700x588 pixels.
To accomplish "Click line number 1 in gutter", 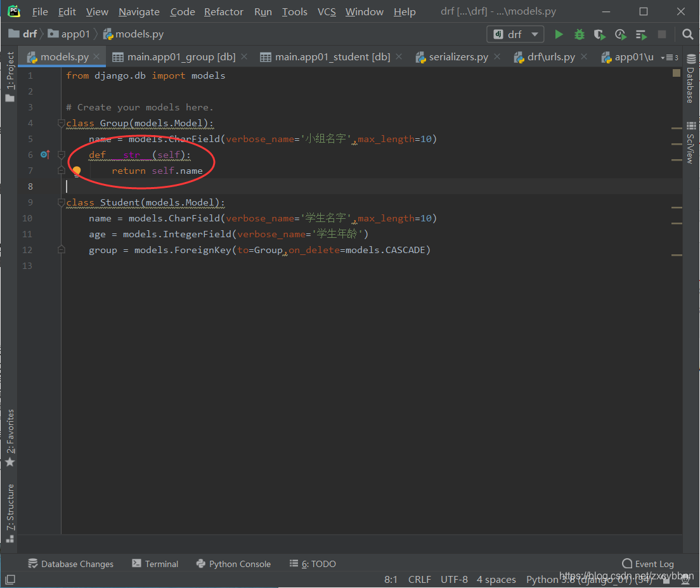I will (30, 75).
